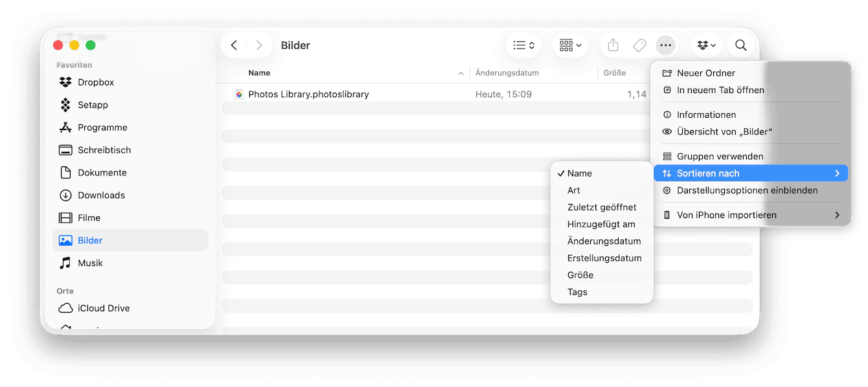
Task: Open Setapp in the sidebar
Action: [x=93, y=105]
